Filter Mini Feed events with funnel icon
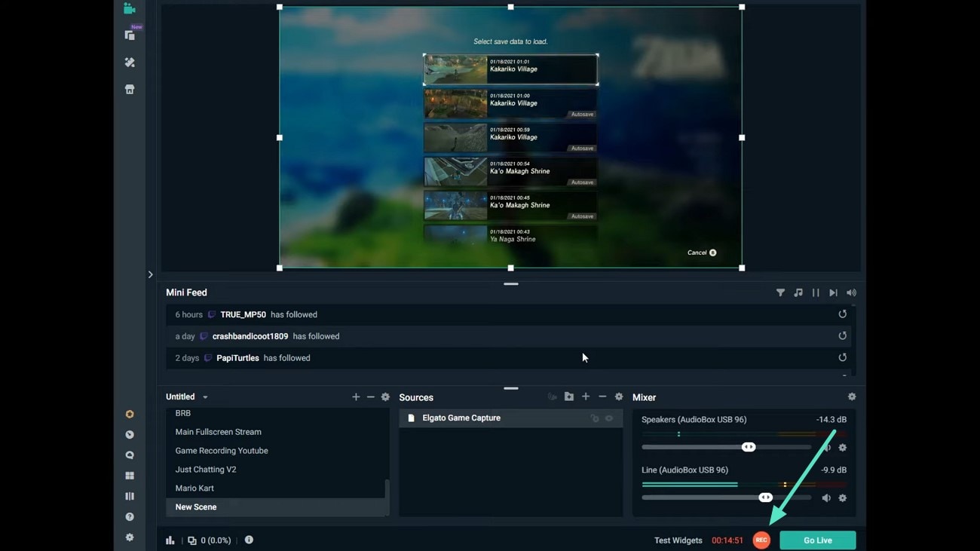The image size is (980, 551). tap(780, 292)
